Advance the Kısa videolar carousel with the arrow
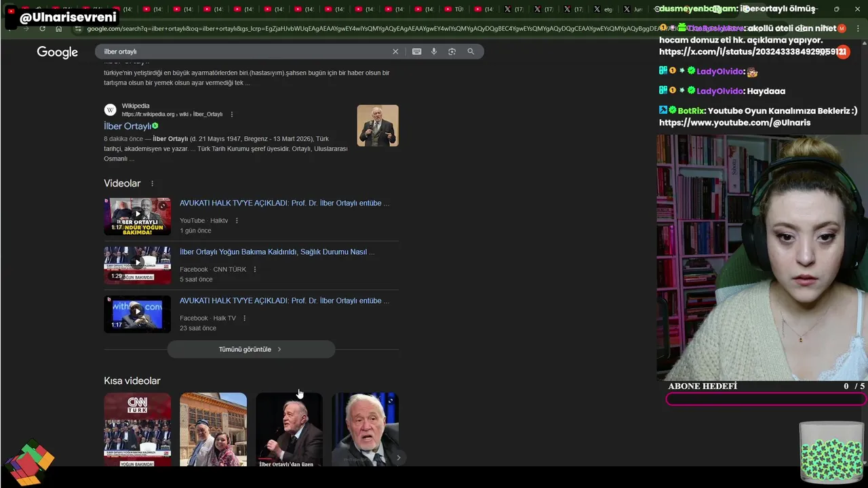The width and height of the screenshot is (868, 488). click(x=398, y=457)
